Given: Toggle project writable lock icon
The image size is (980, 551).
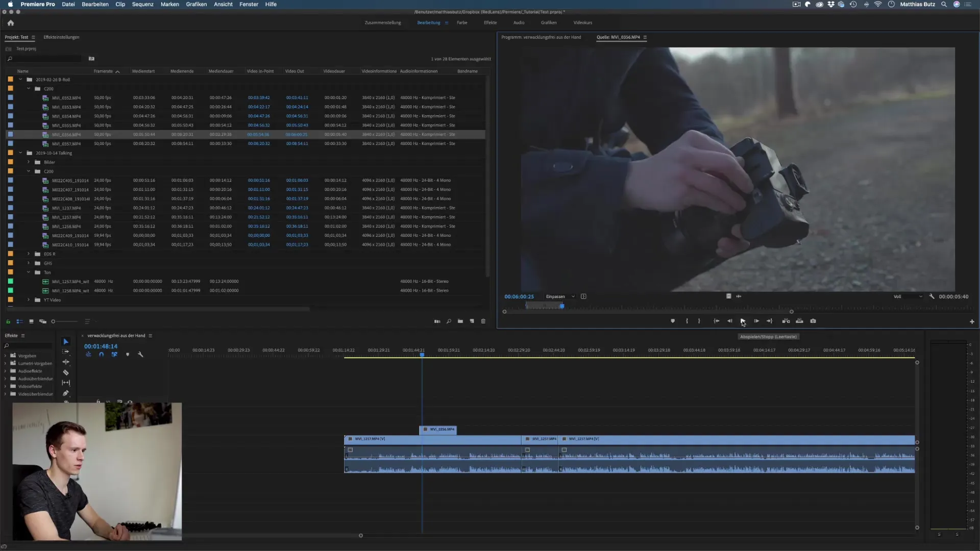Looking at the screenshot, I should click(8, 321).
